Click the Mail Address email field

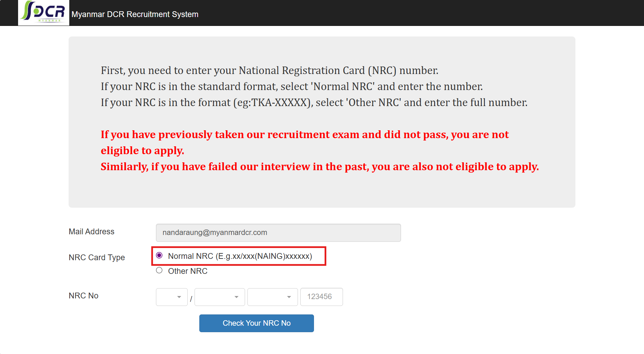[278, 233]
